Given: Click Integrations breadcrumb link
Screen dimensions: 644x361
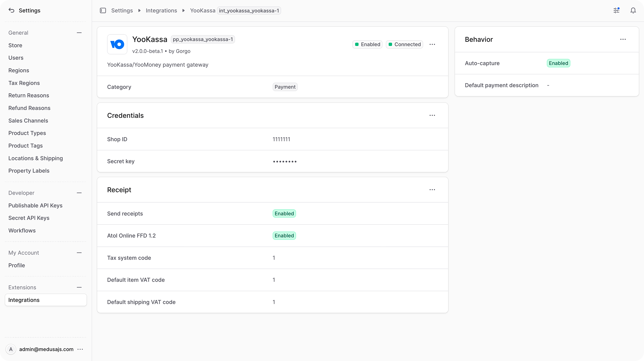Looking at the screenshot, I should (161, 11).
